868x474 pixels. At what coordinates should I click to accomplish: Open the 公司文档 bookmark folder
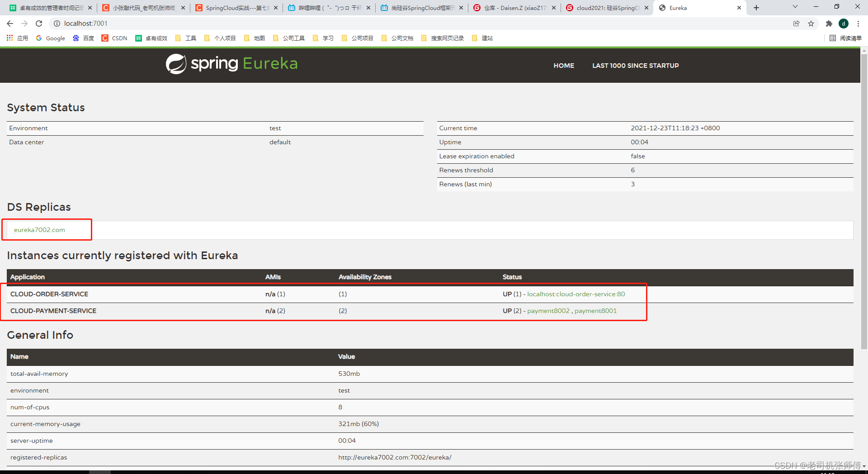pos(397,38)
